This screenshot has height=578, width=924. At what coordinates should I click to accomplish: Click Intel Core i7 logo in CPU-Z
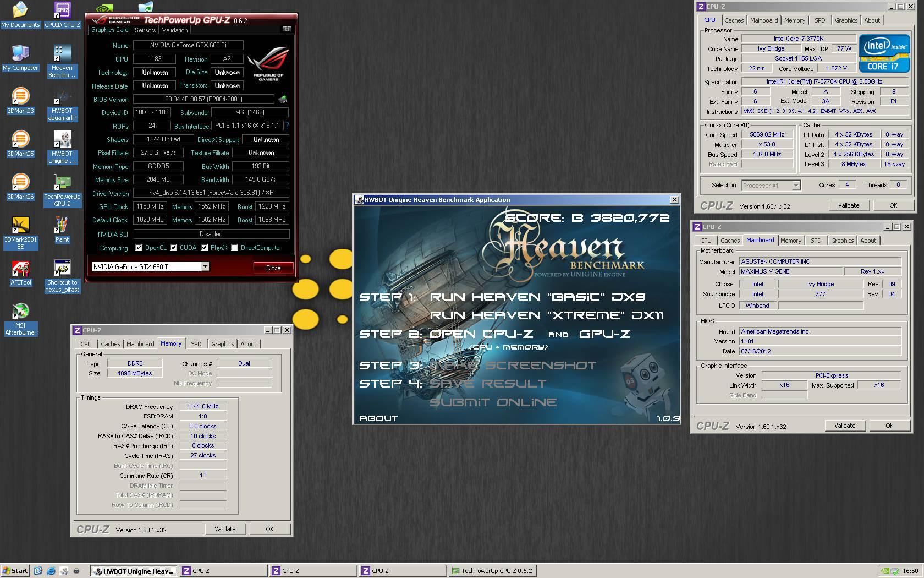[884, 54]
